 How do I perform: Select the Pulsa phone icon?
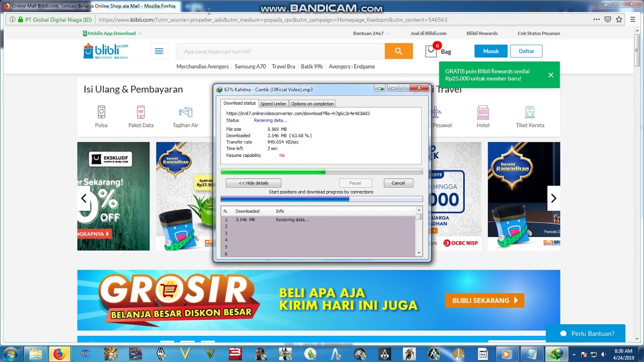pyautogui.click(x=101, y=112)
